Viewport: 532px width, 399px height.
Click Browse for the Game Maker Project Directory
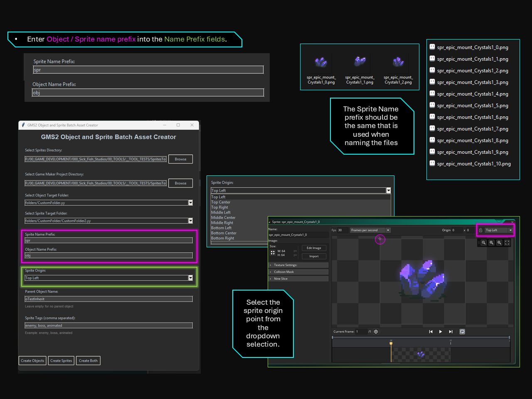(180, 183)
